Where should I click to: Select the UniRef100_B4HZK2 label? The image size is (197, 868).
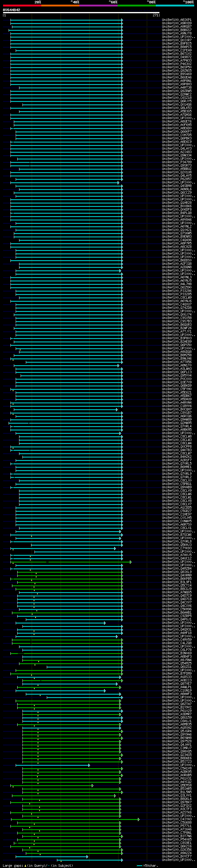(x=177, y=457)
